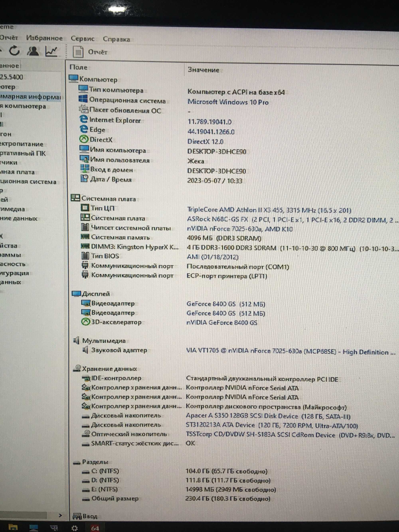Click the first GeForce 8400 GS (512 МБ) link
This screenshot has height=532, width=399.
point(226,304)
